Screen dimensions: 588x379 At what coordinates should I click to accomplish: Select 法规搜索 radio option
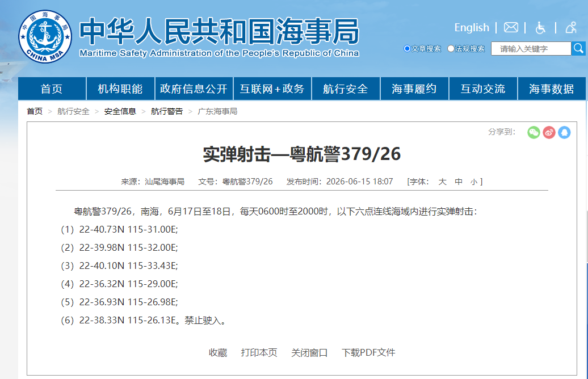click(x=451, y=49)
